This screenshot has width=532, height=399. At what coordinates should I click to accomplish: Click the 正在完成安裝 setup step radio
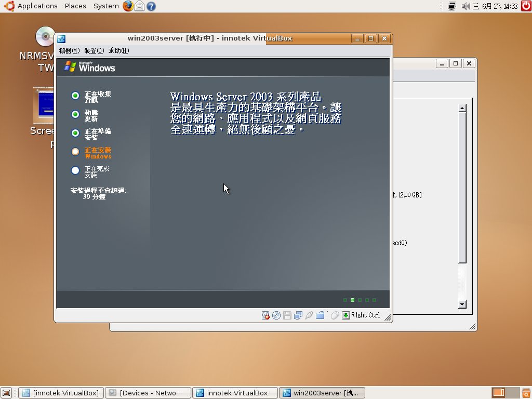click(75, 170)
